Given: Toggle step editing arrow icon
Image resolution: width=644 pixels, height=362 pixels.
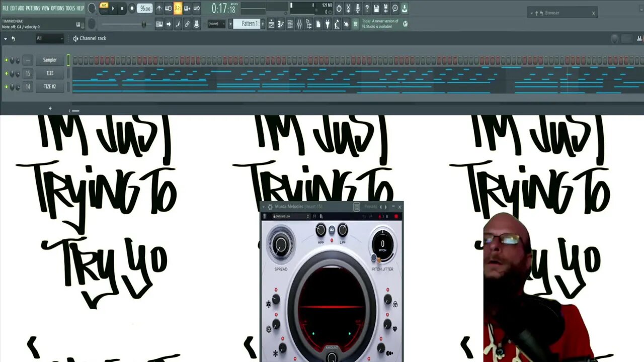Looking at the screenshot, I should pyautogui.click(x=169, y=24).
